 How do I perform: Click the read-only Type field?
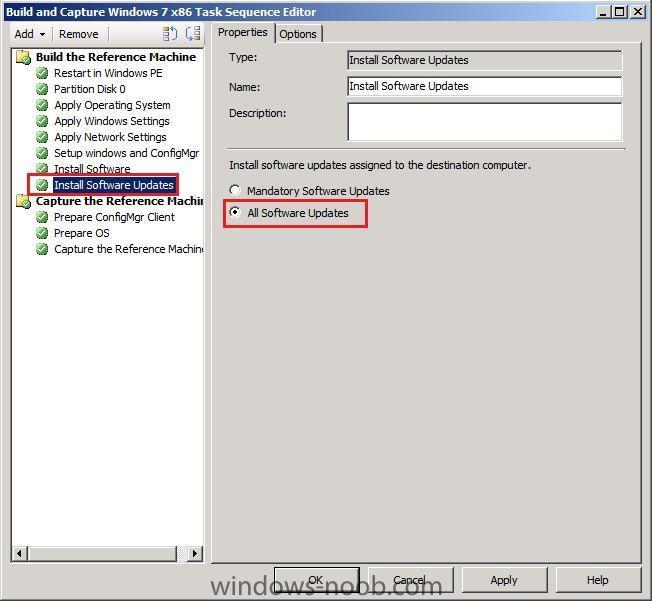coord(484,60)
